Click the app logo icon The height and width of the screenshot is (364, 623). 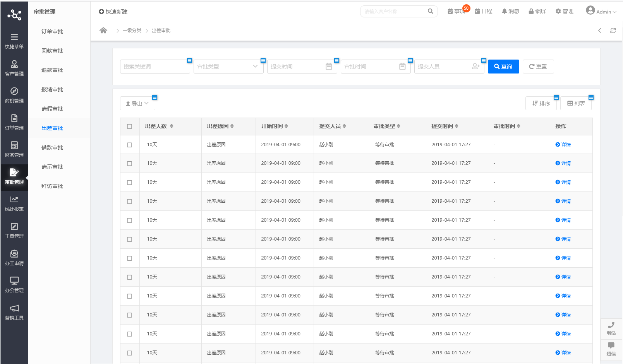point(14,15)
